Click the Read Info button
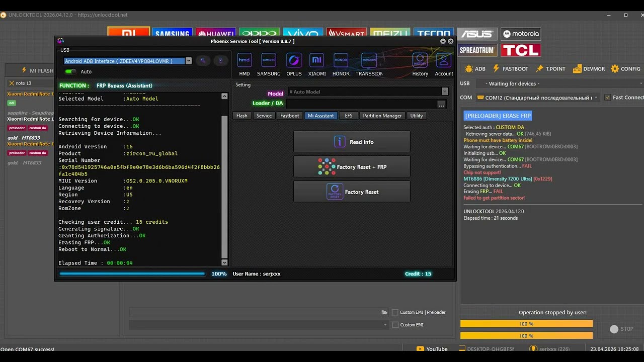 point(352,142)
